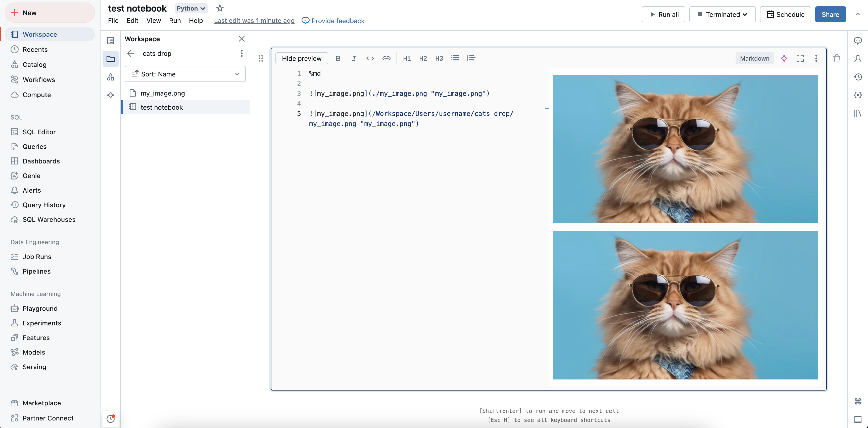Click the italic formatting icon
The image size is (868, 428).
coord(354,58)
